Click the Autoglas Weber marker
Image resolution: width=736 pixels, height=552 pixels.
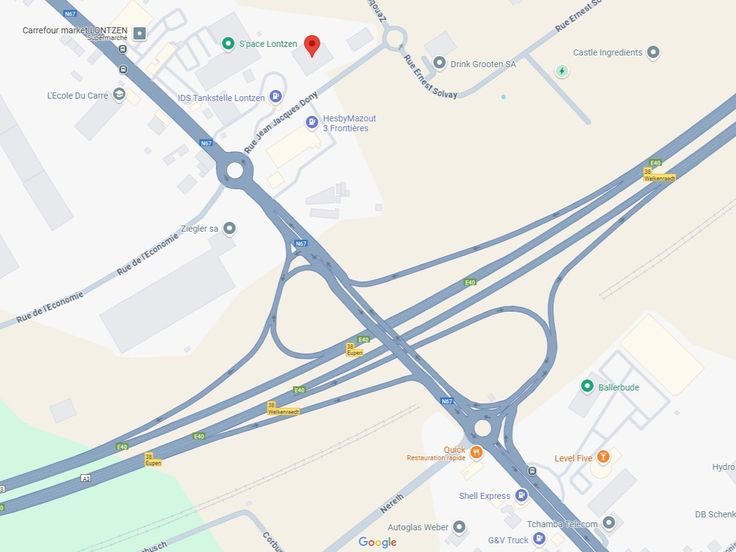(x=459, y=527)
